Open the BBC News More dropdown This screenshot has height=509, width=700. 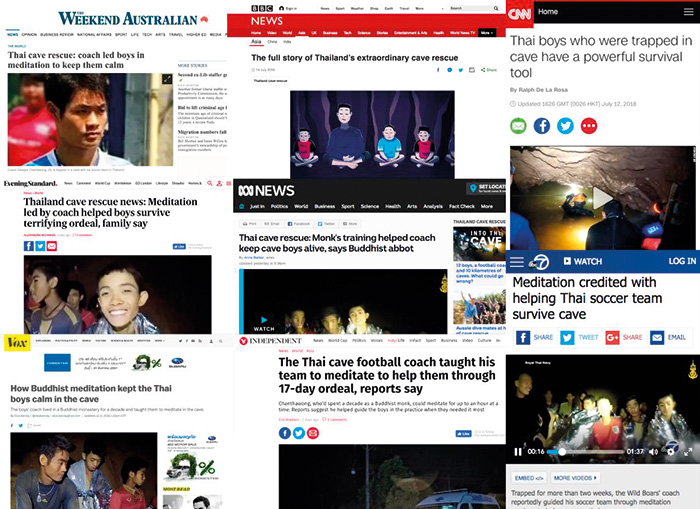(487, 33)
